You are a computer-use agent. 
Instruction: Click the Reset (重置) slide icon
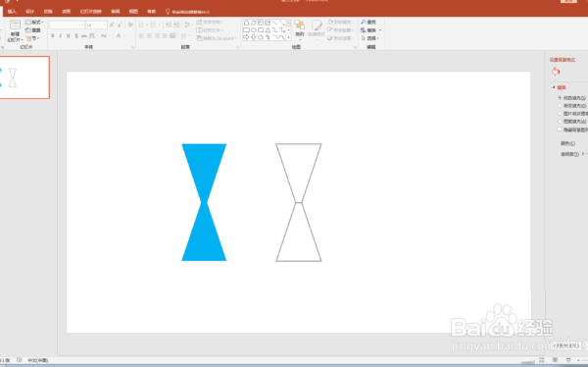click(x=28, y=30)
